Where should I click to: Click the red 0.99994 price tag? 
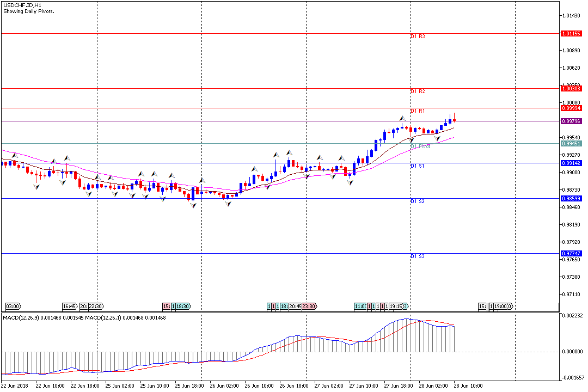tap(571, 108)
